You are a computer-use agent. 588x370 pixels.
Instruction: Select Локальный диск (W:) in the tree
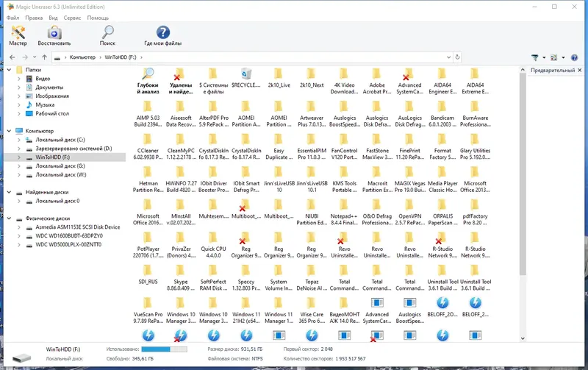point(61,174)
